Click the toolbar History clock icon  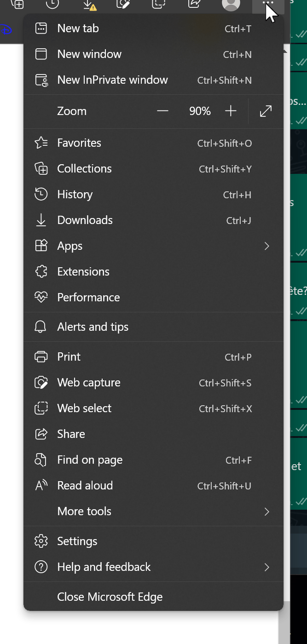point(52,4)
